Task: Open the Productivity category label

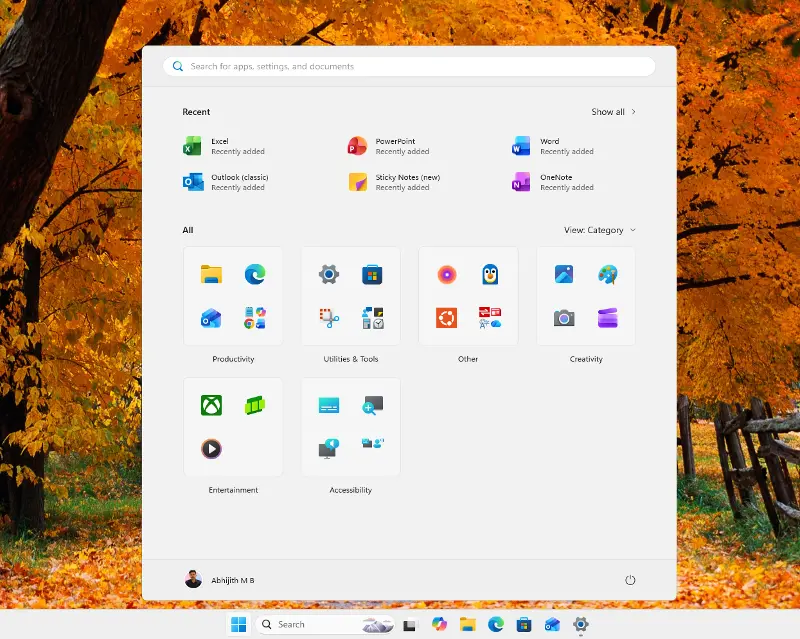Action: [x=233, y=359]
